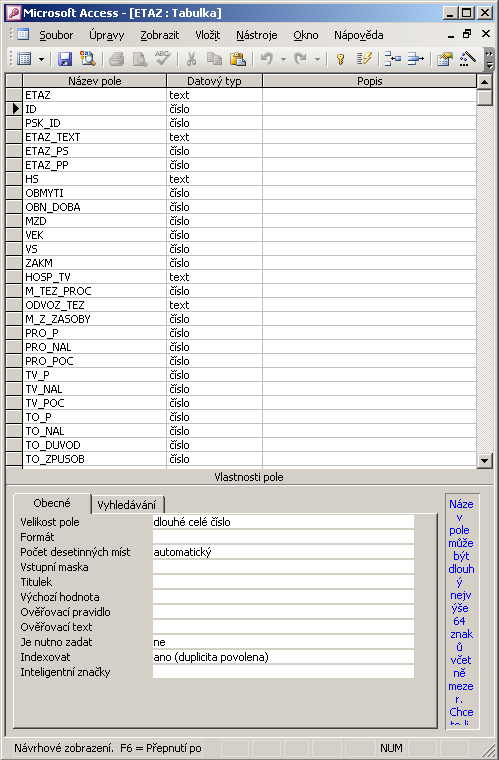Click the Properties icon
499x760 pixels.
(444, 59)
